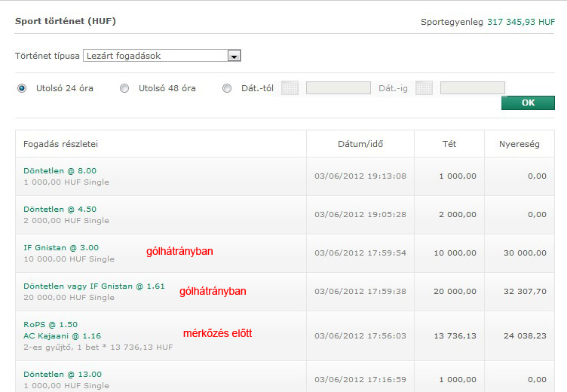Click the date 03/06/2012 19:13:08
Image resolution: width=567 pixels, height=392 pixels.
tap(360, 176)
